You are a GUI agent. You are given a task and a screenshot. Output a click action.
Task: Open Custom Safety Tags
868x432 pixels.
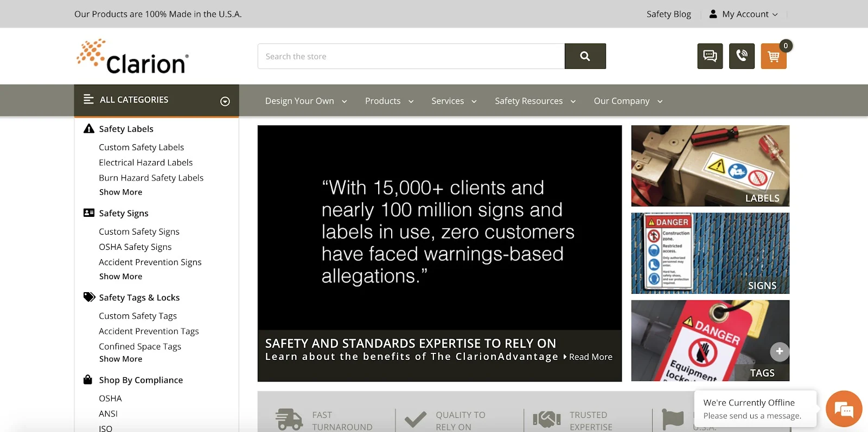pos(138,316)
